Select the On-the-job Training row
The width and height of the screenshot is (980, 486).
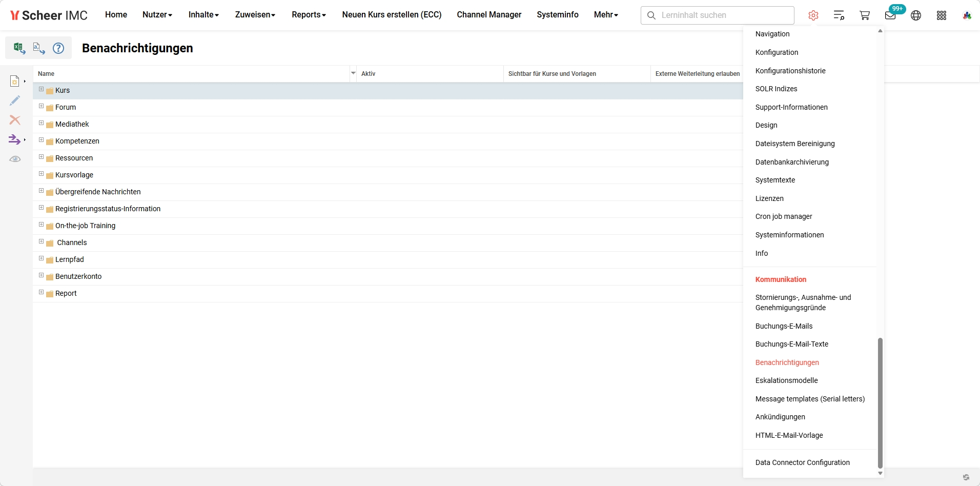[388, 226]
